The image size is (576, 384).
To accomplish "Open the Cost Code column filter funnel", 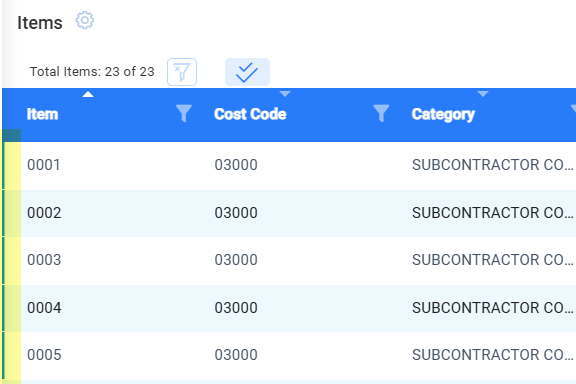I will coord(381,113).
